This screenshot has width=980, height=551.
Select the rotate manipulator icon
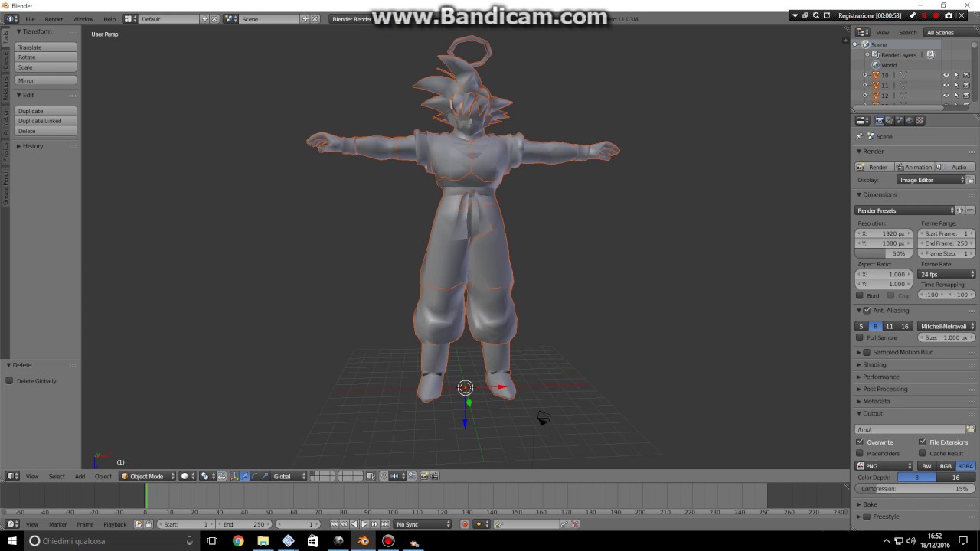[254, 476]
